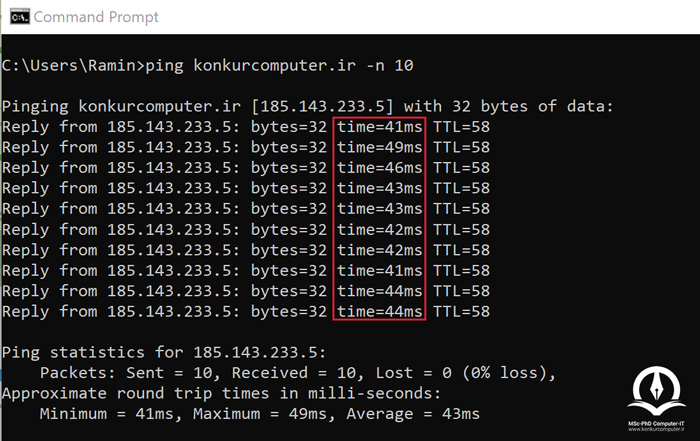This screenshot has height=441, width=700.
Task: Click the www.konkurcomputer.ir watermark link
Action: (656, 429)
